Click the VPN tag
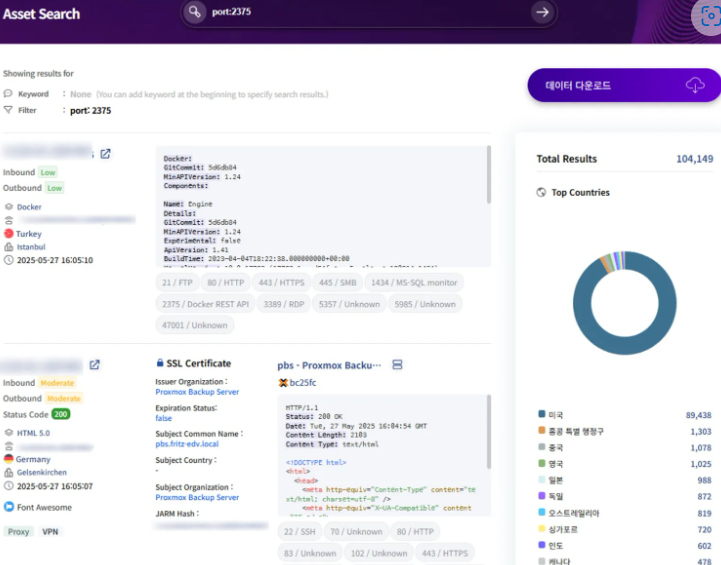This screenshot has width=721, height=565. click(50, 531)
